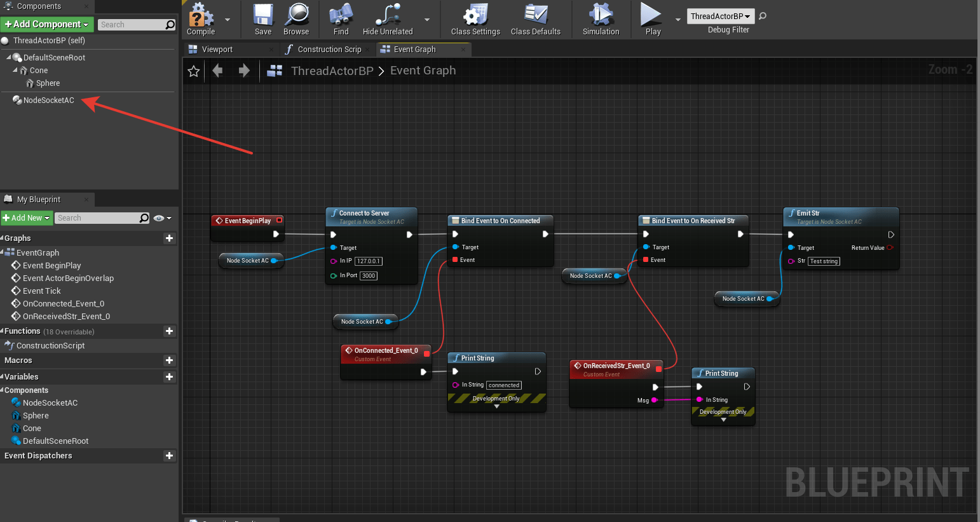Viewport: 980px width, 522px height.
Task: Open the ThreadActorBP Debug Filter dropdown
Action: point(720,16)
